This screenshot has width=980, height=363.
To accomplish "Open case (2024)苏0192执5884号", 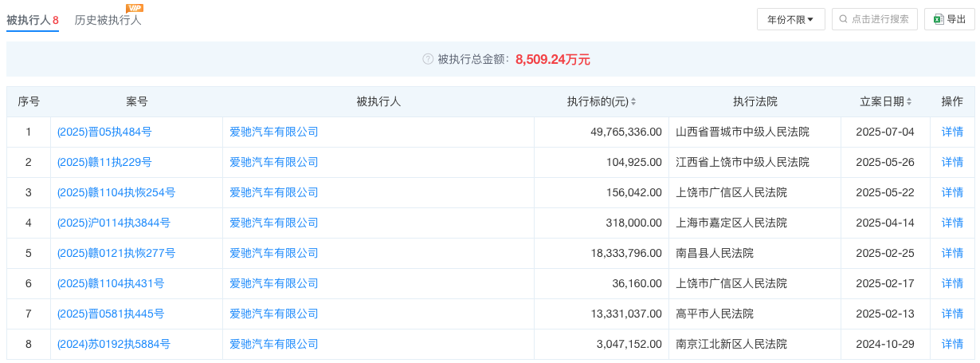I will [113, 344].
